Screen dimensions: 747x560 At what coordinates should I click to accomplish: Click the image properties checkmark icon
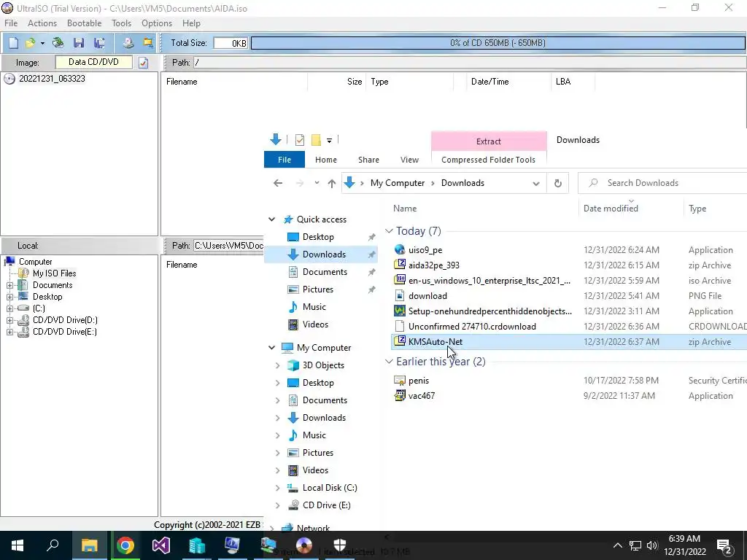tap(144, 63)
